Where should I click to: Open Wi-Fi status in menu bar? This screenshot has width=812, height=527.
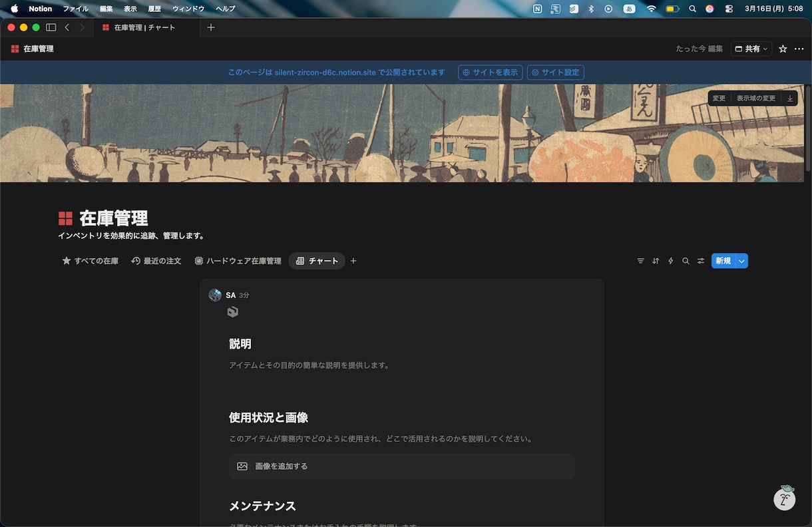click(x=652, y=9)
